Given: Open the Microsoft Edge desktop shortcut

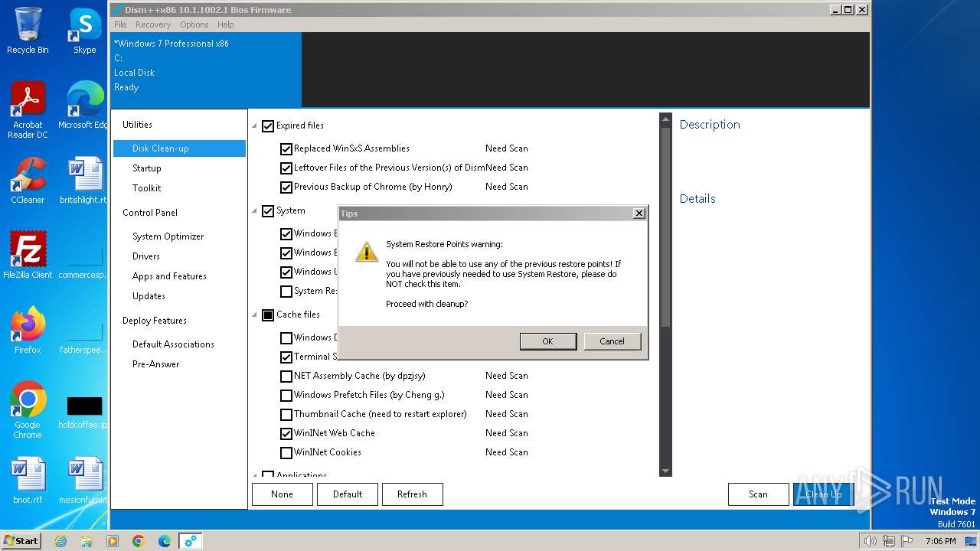Looking at the screenshot, I should (x=85, y=106).
